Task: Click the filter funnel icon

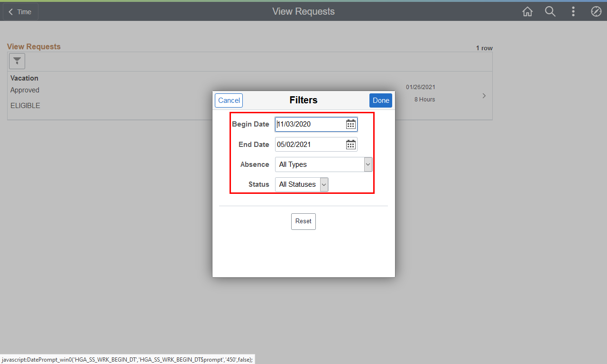Action: 17,61
